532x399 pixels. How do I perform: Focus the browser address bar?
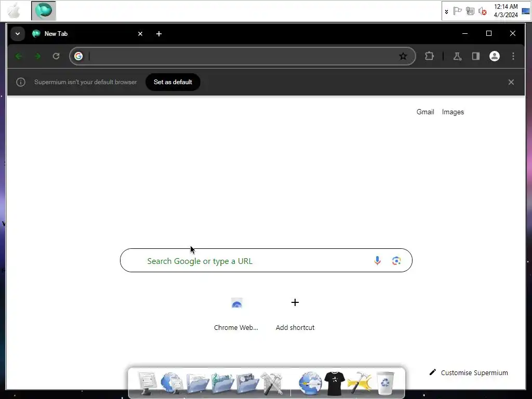pyautogui.click(x=242, y=56)
